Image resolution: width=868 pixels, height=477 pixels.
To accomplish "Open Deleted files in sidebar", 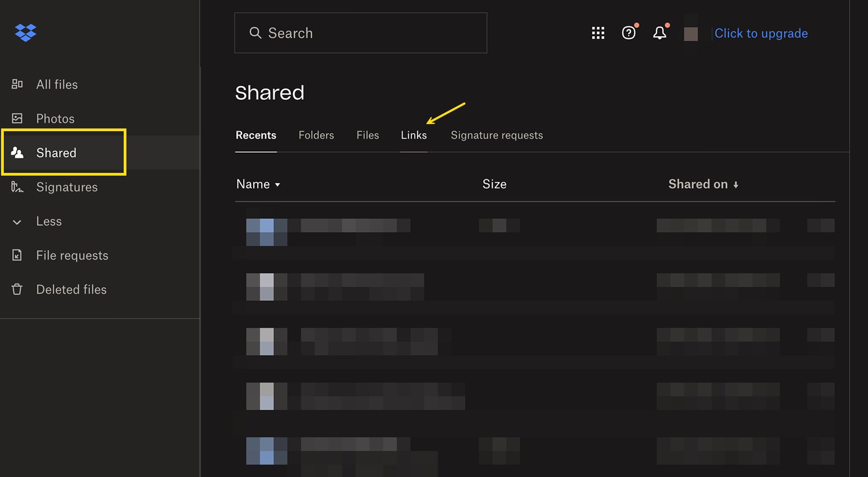I will coord(72,289).
